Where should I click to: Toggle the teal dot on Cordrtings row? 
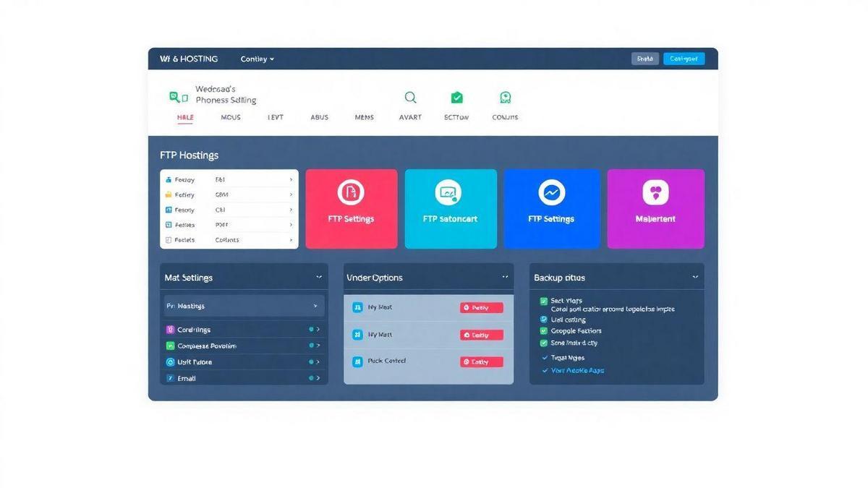[311, 329]
